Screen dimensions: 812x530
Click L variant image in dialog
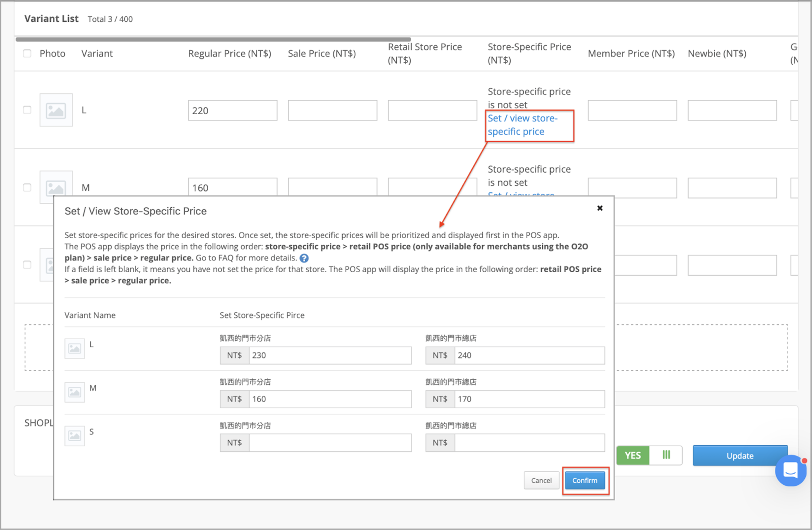[75, 348]
